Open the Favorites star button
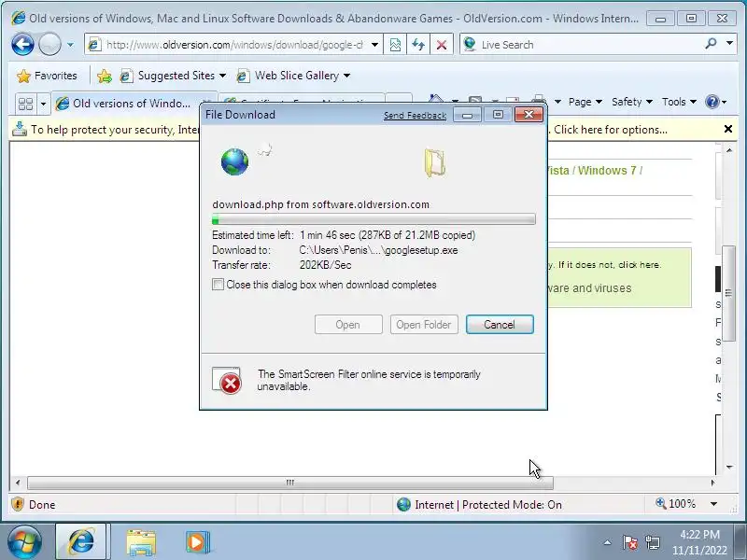Viewport: 747px width, 560px height. pyautogui.click(x=47, y=76)
